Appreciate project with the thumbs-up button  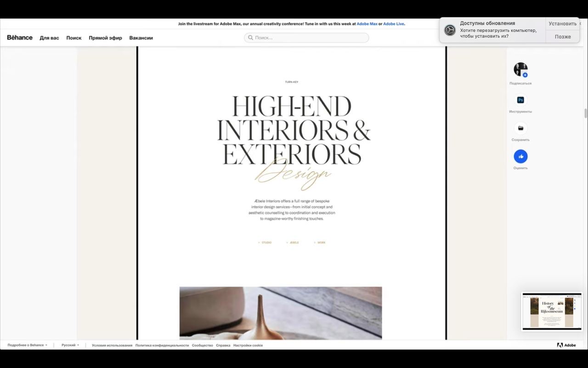[x=520, y=156]
